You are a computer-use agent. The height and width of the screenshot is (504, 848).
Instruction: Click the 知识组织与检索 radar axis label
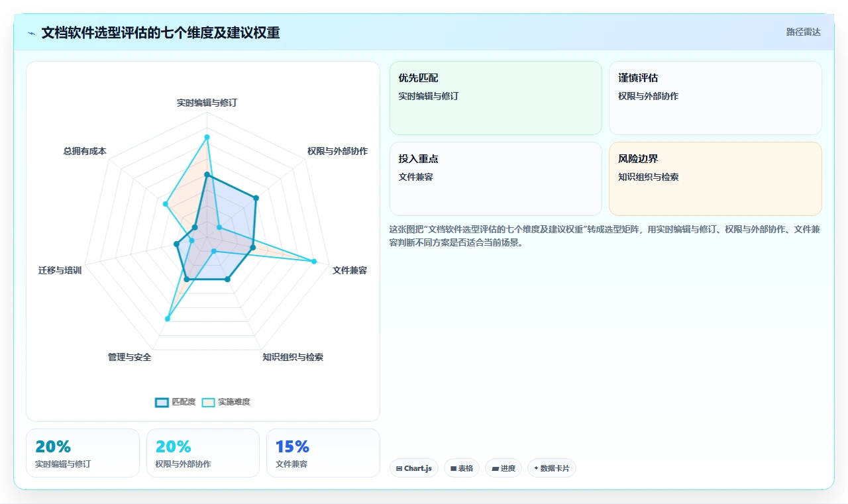coord(293,357)
